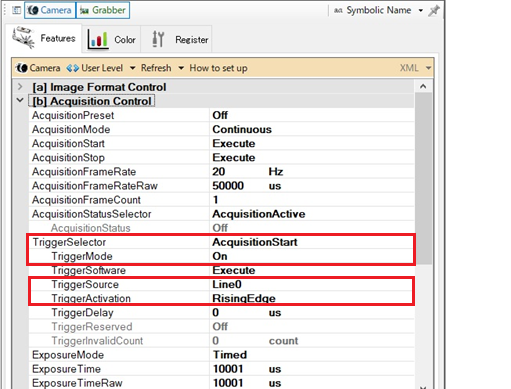Click Refresh in the toolbar
511x389 pixels.
pyautogui.click(x=156, y=68)
